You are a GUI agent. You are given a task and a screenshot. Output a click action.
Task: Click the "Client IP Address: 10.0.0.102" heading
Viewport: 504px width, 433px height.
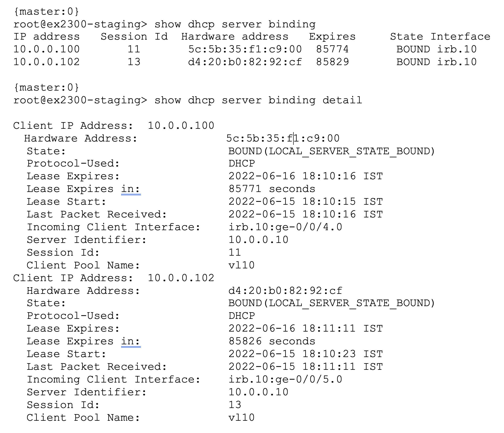[x=114, y=278]
